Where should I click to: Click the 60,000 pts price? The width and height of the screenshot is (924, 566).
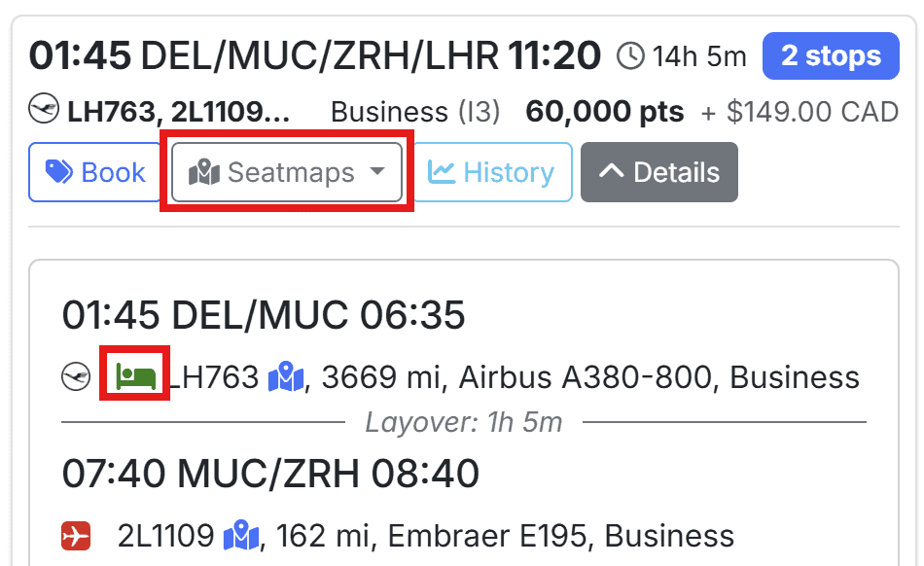click(x=604, y=113)
